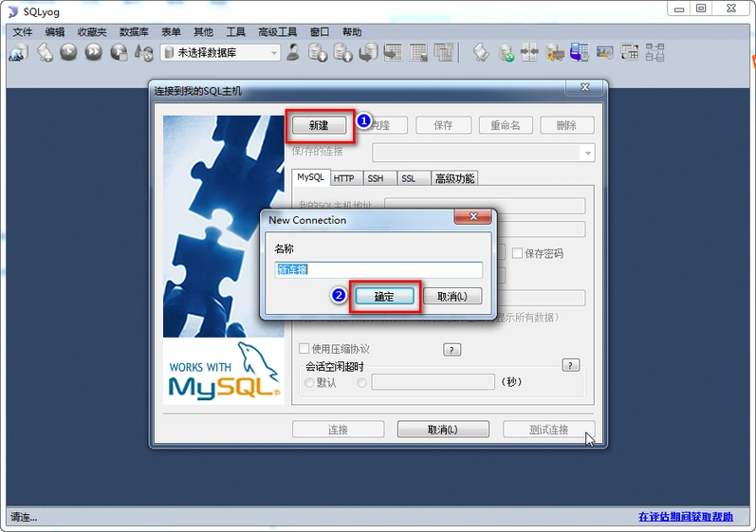756x532 pixels.
Task: Click the 我的SQL主机地址 input field
Action: (x=485, y=206)
